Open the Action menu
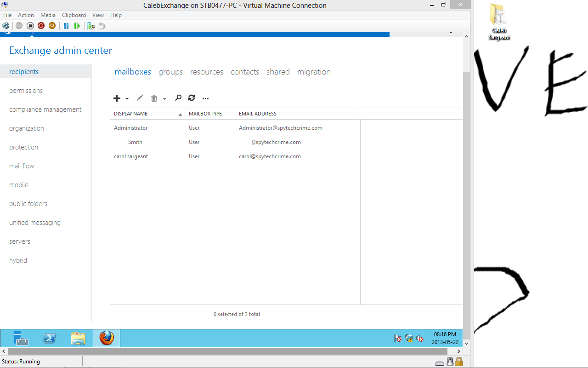This screenshot has width=588, height=368. 26,15
